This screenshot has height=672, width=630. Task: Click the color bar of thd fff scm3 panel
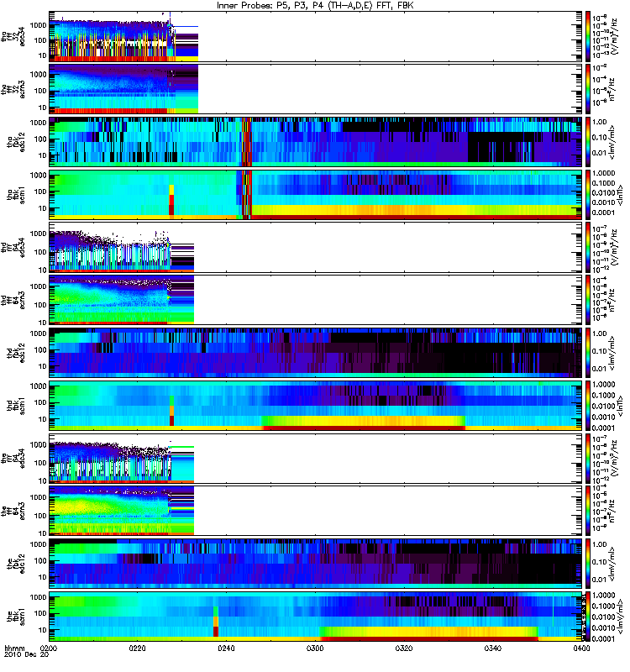[x=587, y=300]
